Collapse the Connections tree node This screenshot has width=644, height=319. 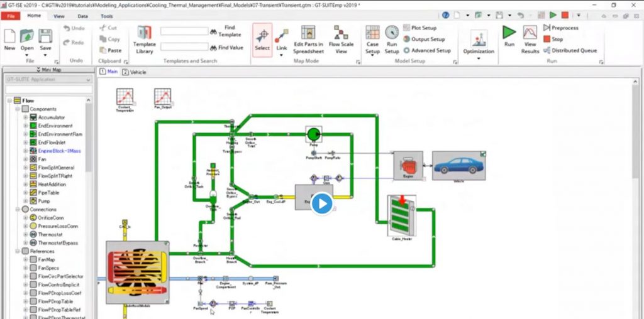(x=18, y=209)
